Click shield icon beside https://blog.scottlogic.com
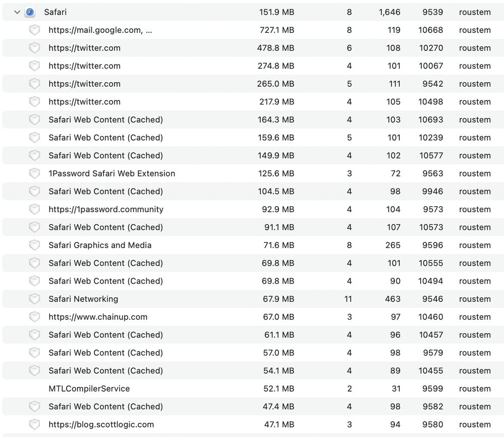 [x=34, y=424]
